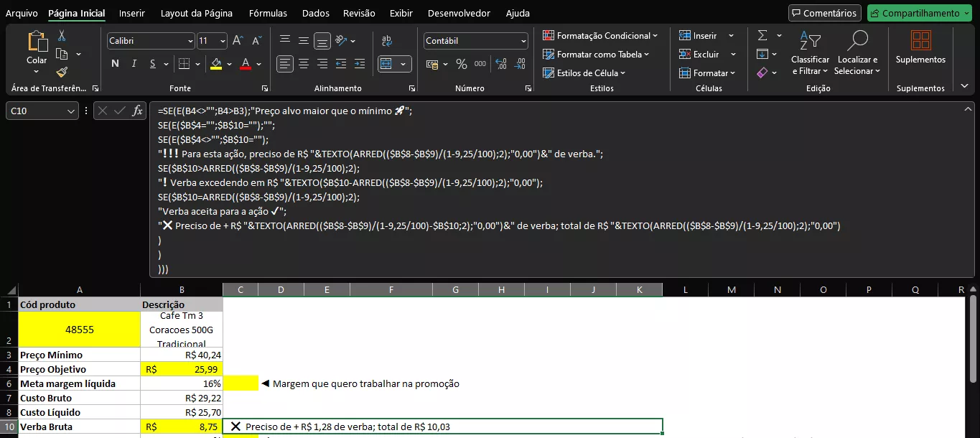Switch to the Exibir tab
Screen dimensions: 980x438
pos(401,13)
